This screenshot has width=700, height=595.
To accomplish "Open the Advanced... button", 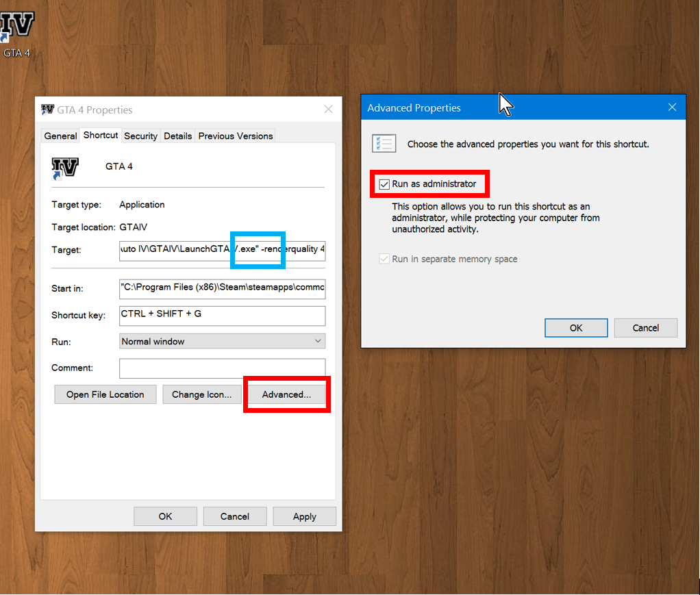I will point(286,394).
